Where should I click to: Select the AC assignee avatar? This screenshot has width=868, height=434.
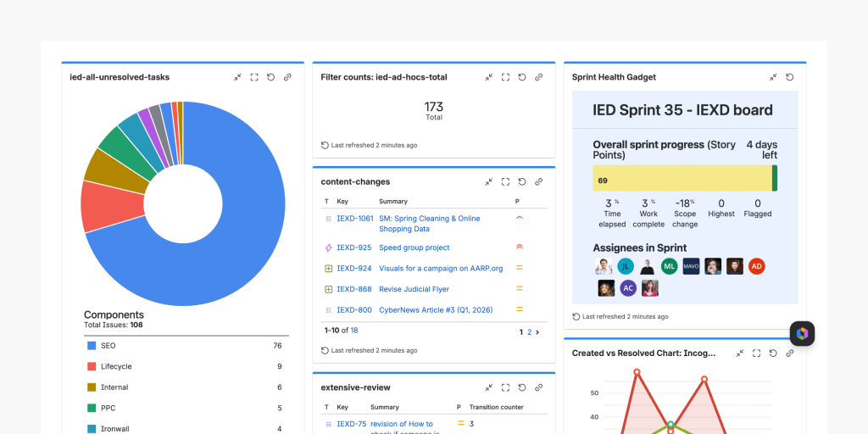click(x=628, y=288)
